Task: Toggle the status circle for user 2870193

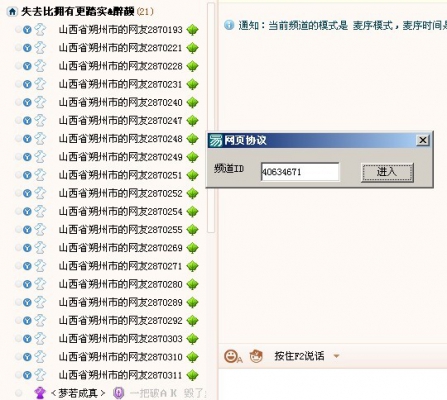Action: [x=18, y=30]
